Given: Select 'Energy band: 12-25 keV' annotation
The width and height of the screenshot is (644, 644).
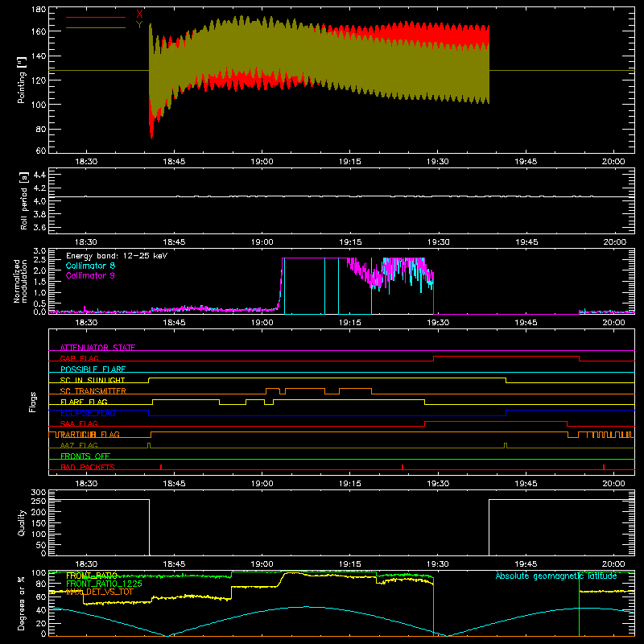Looking at the screenshot, I should click(x=117, y=256).
